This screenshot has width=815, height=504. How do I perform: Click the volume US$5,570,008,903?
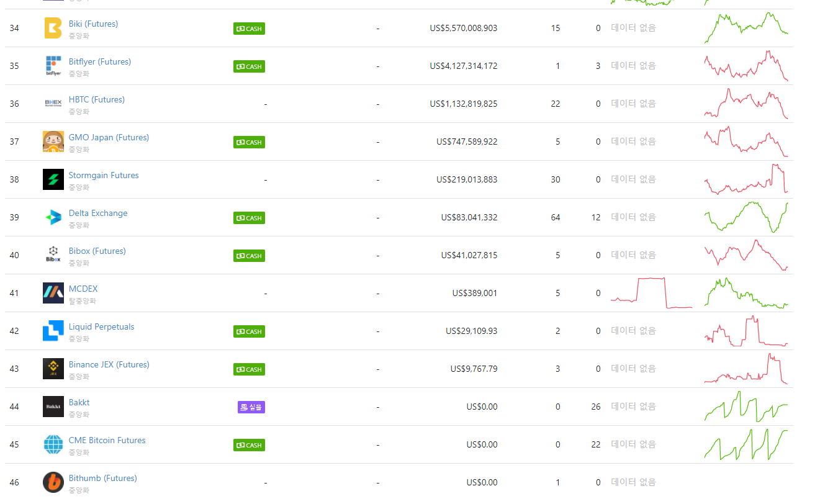[463, 28]
